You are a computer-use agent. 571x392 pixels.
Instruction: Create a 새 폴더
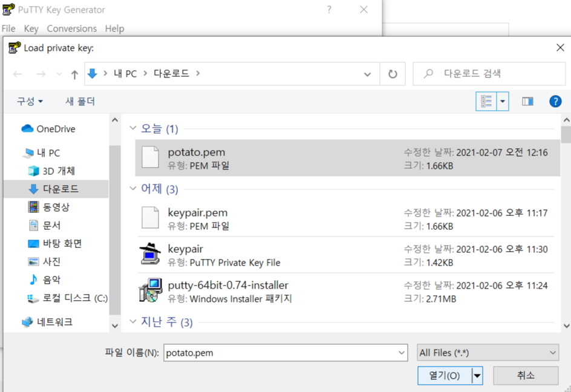[x=80, y=101]
